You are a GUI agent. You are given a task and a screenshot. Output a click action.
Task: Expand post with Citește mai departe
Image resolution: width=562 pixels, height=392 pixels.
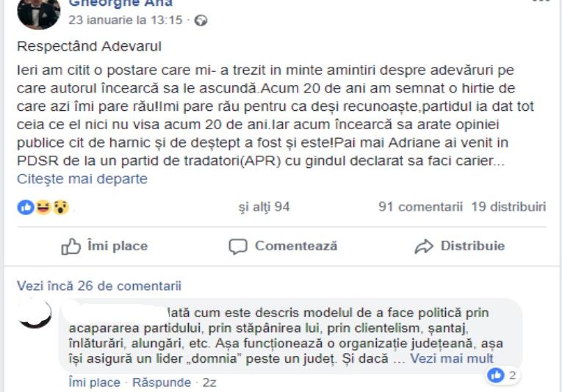point(82,178)
